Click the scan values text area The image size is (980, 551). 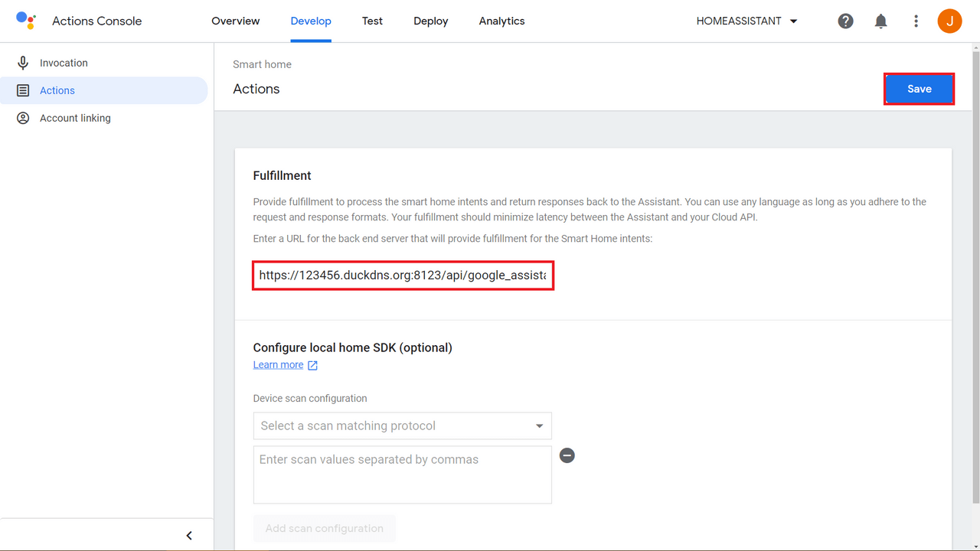(402, 474)
